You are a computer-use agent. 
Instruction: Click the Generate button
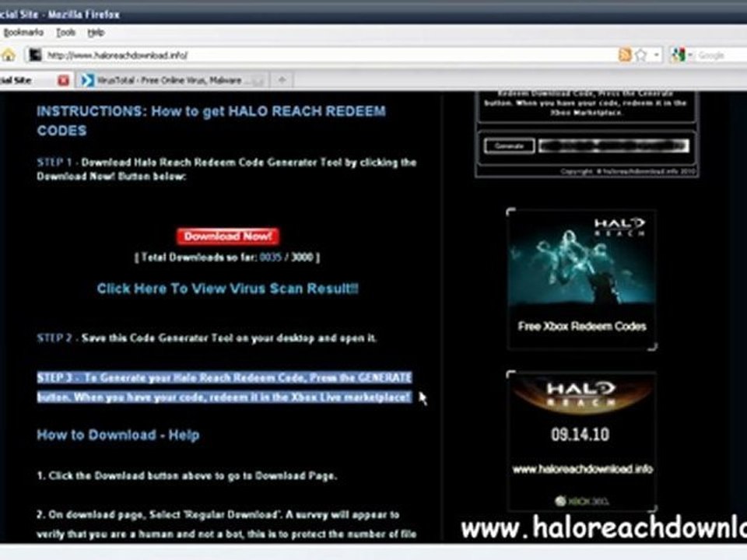click(x=509, y=145)
